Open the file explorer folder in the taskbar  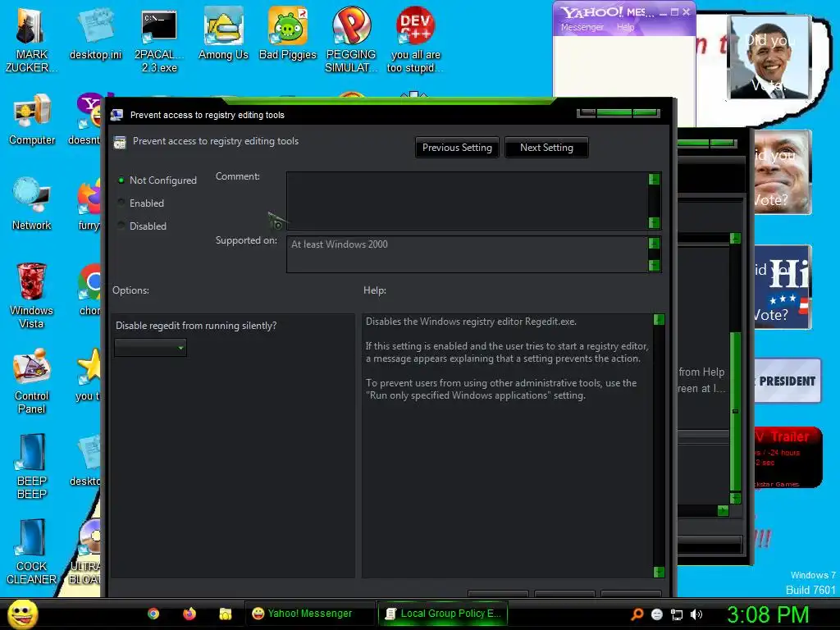pyautogui.click(x=225, y=614)
